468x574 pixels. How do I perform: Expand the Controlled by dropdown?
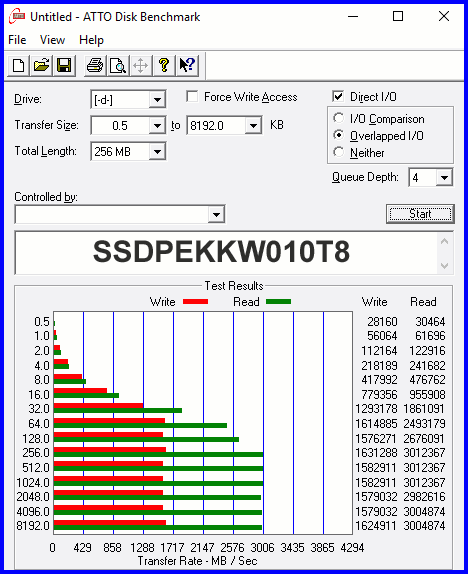(x=216, y=214)
